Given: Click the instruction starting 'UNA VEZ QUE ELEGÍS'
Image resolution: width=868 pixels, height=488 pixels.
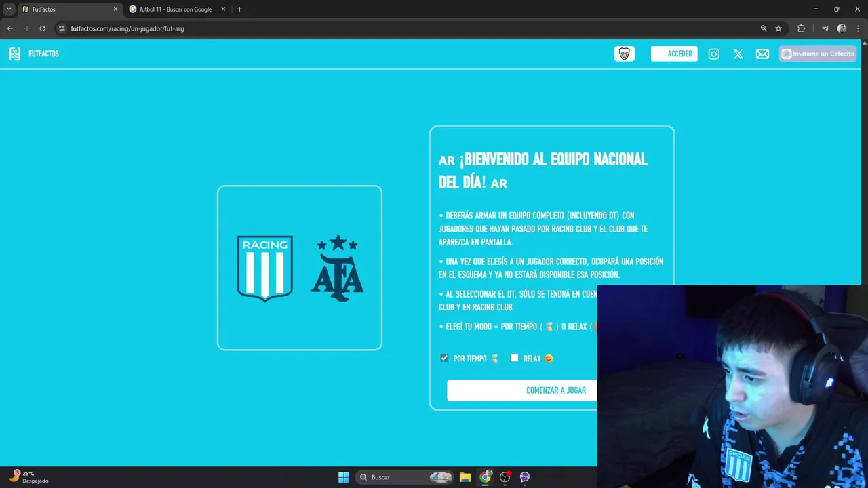Looking at the screenshot, I should tap(551, 268).
